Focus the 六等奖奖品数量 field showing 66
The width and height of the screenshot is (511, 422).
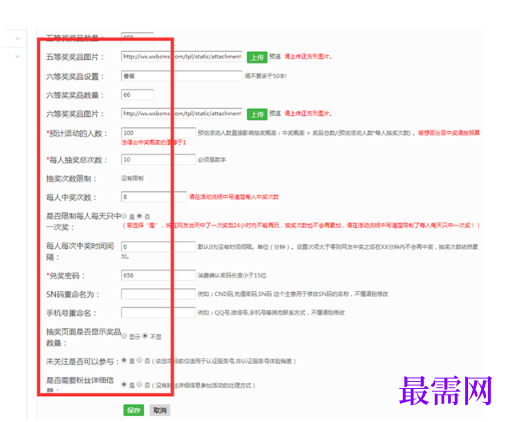pos(137,95)
